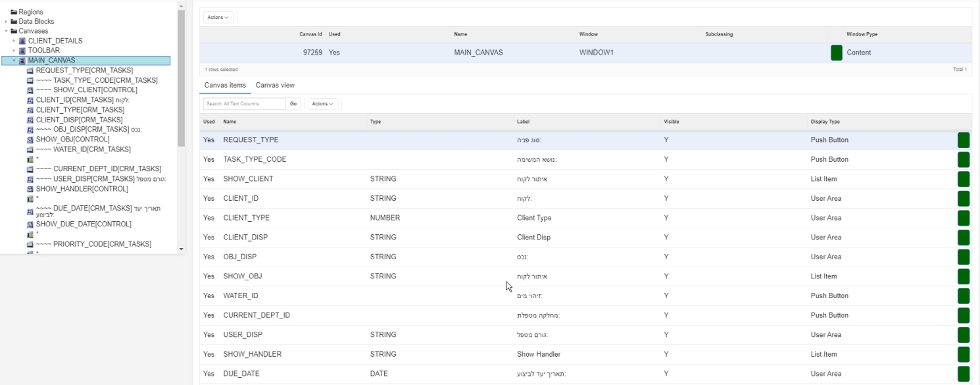Image resolution: width=980 pixels, height=385 pixels.
Task: Open the top Actions dropdown menu
Action: click(218, 17)
